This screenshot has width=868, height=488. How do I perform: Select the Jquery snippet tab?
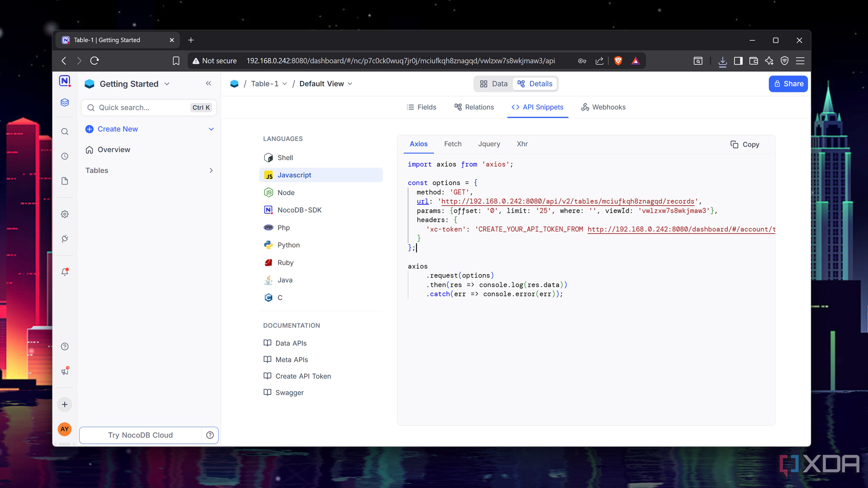click(489, 144)
